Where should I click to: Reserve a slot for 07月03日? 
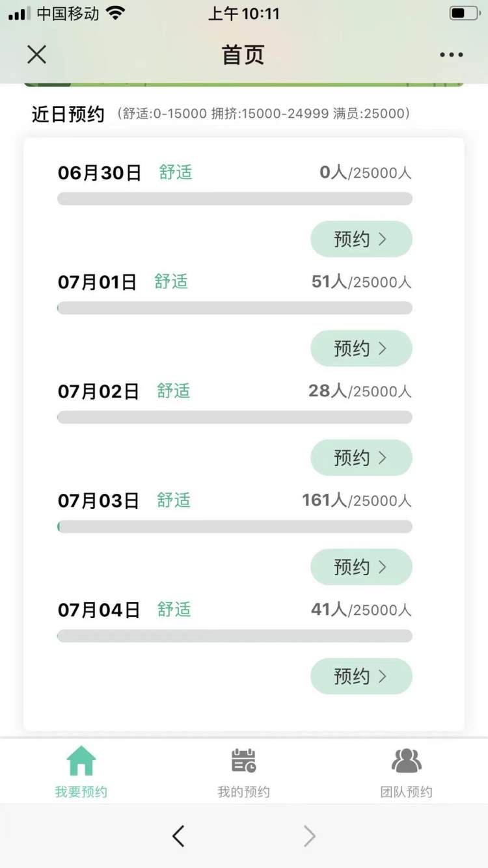[x=361, y=567]
